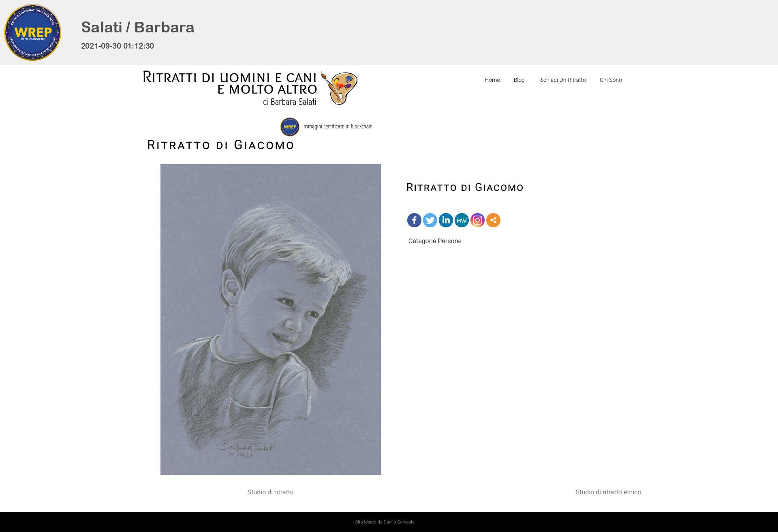Open the Chi Sono page

click(x=611, y=80)
